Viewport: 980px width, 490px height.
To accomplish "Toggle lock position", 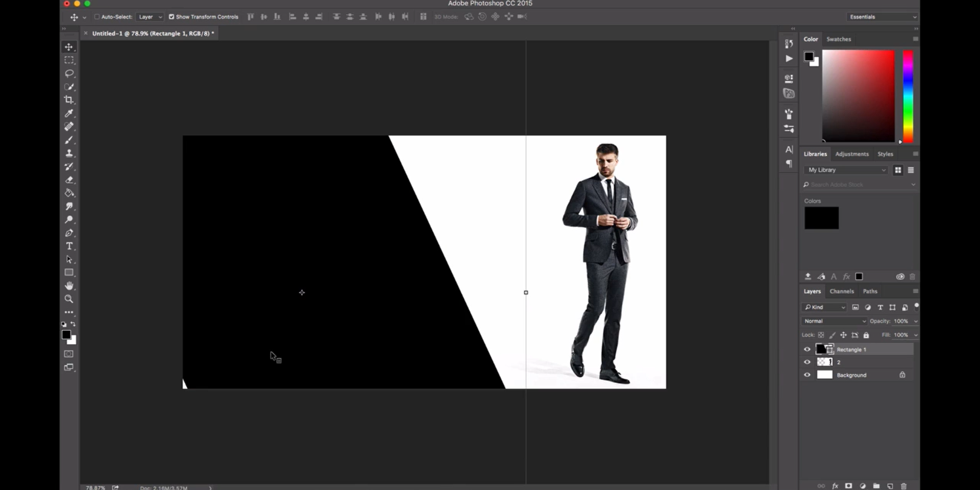I will coord(843,335).
